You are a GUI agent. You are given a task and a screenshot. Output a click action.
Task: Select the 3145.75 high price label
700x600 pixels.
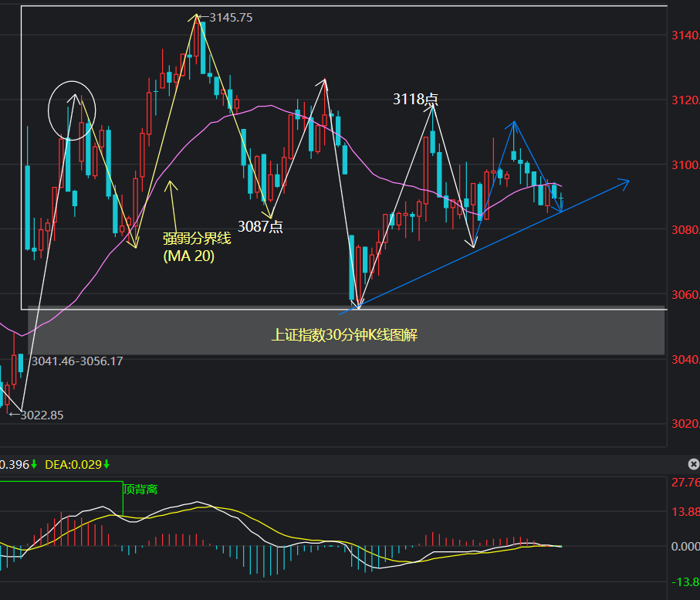tap(231, 18)
